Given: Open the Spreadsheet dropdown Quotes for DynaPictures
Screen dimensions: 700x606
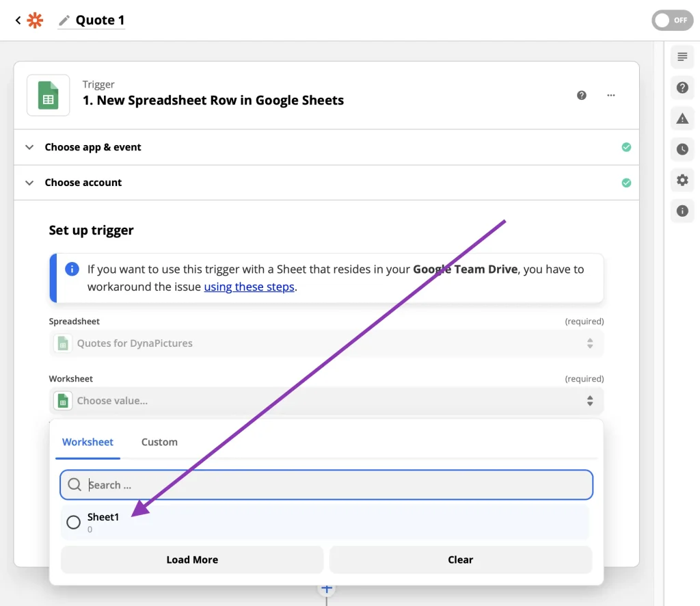Looking at the screenshot, I should click(x=326, y=343).
